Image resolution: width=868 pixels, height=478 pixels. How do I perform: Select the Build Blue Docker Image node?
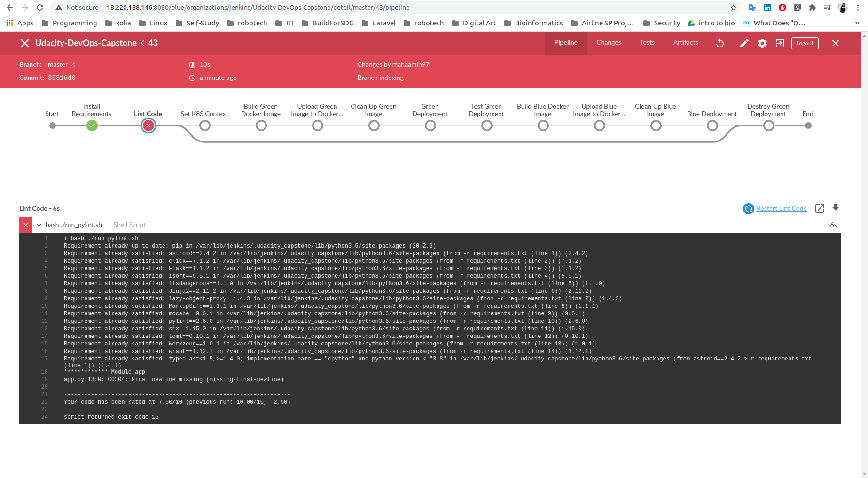[x=543, y=125]
